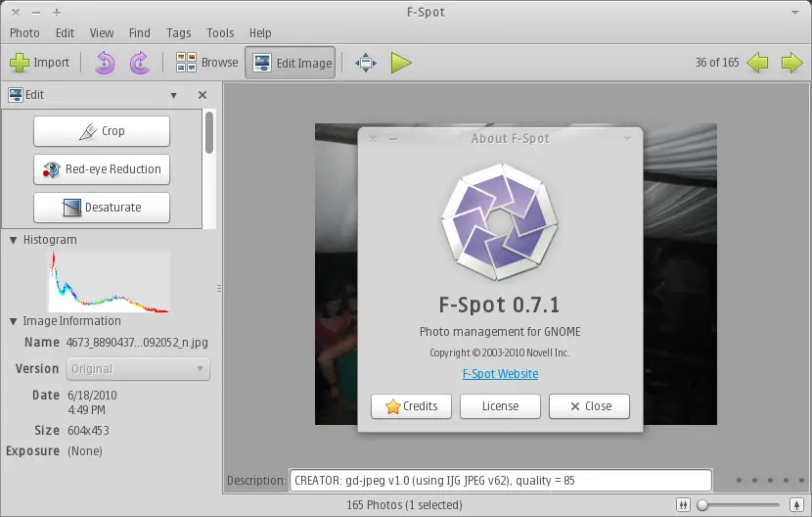This screenshot has width=812, height=517.
Task: Click the F-Spot logo in About dialog
Action: pos(500,222)
